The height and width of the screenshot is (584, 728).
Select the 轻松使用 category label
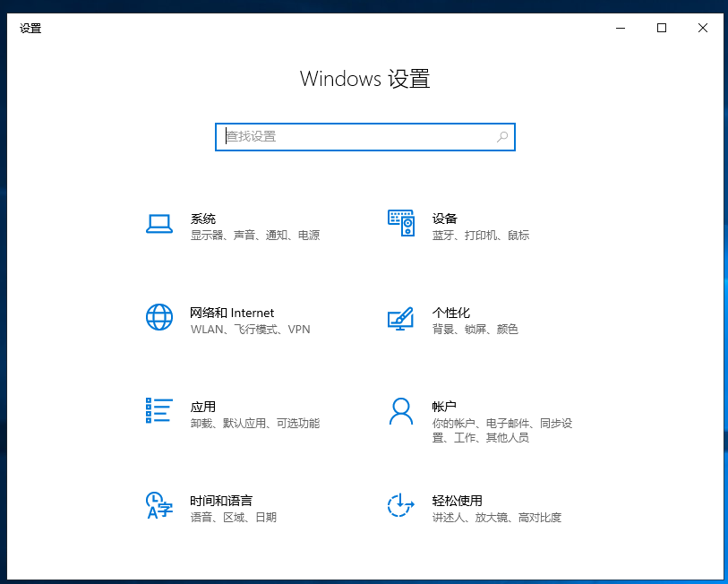click(x=458, y=501)
